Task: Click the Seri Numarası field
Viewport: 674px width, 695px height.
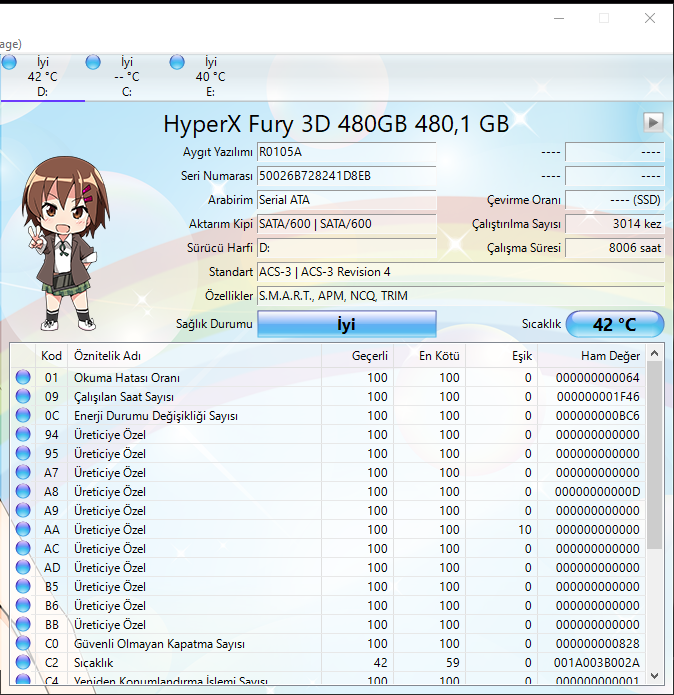Action: (346, 176)
